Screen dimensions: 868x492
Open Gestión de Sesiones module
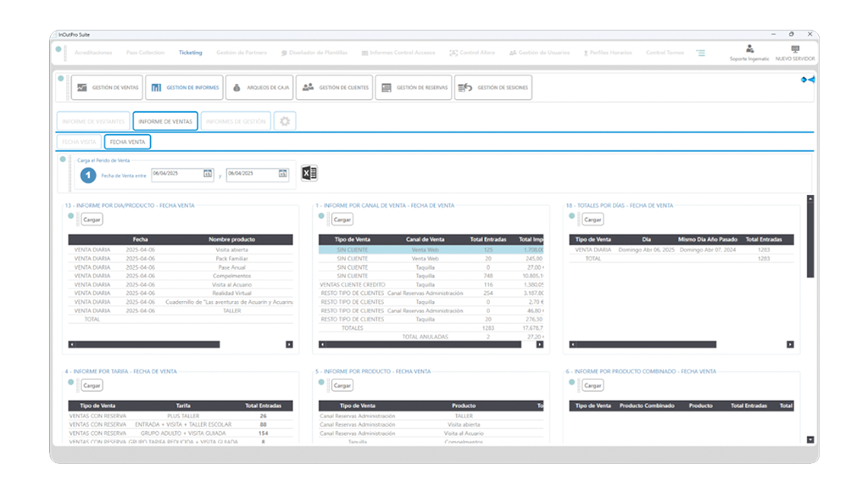[x=494, y=87]
